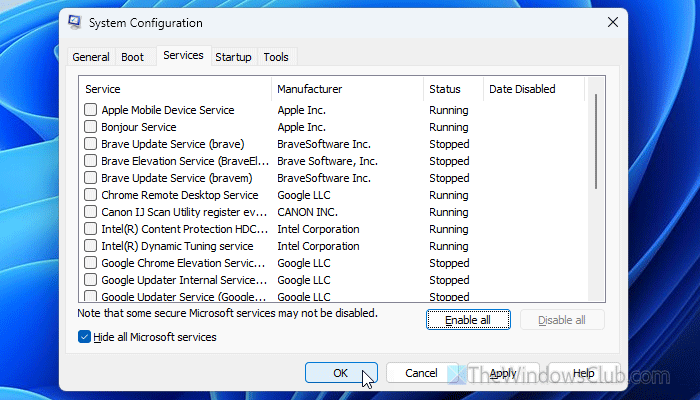Click the Google Updater Internal Service name

pos(184,279)
